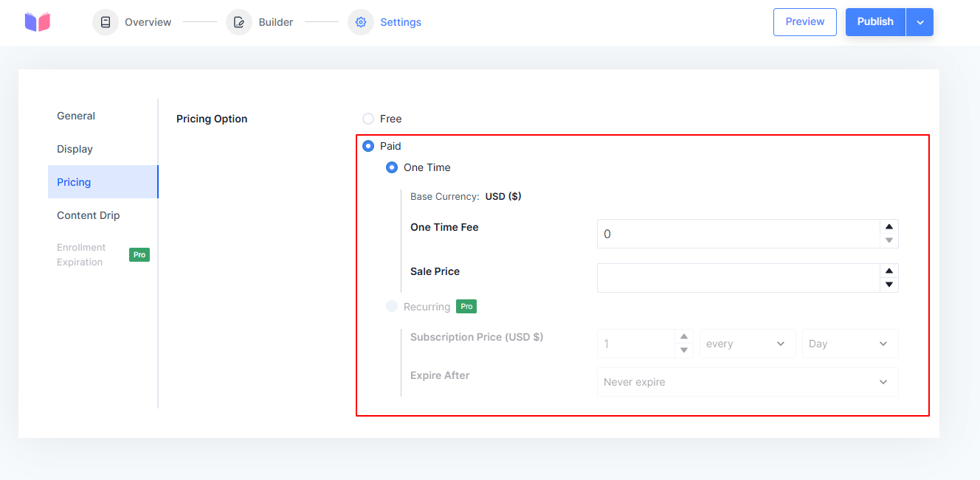Open the 'every' interval dropdown

[748, 344]
